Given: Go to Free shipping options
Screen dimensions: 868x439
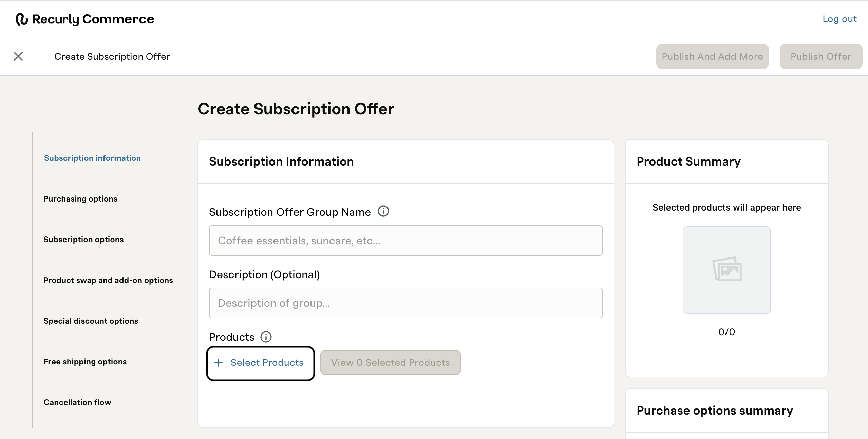Looking at the screenshot, I should coord(85,362).
